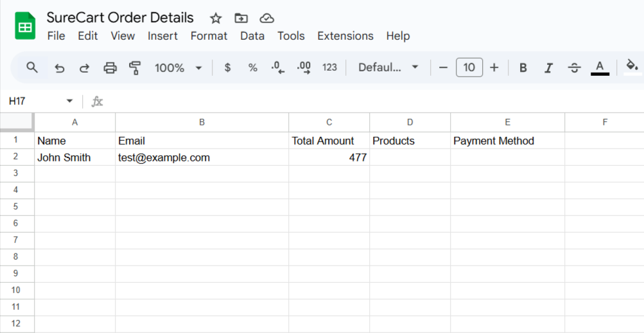Viewport: 644px width, 333px height.
Task: Format as currency with dollar button
Action: [227, 67]
